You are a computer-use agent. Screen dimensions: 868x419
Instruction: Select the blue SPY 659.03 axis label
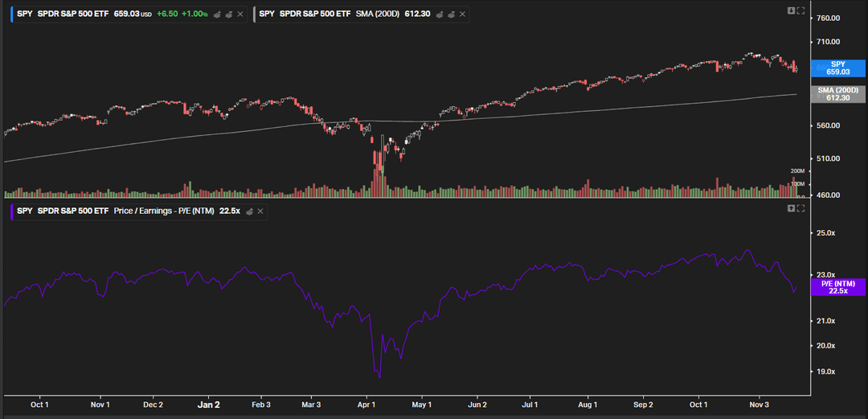(837, 68)
